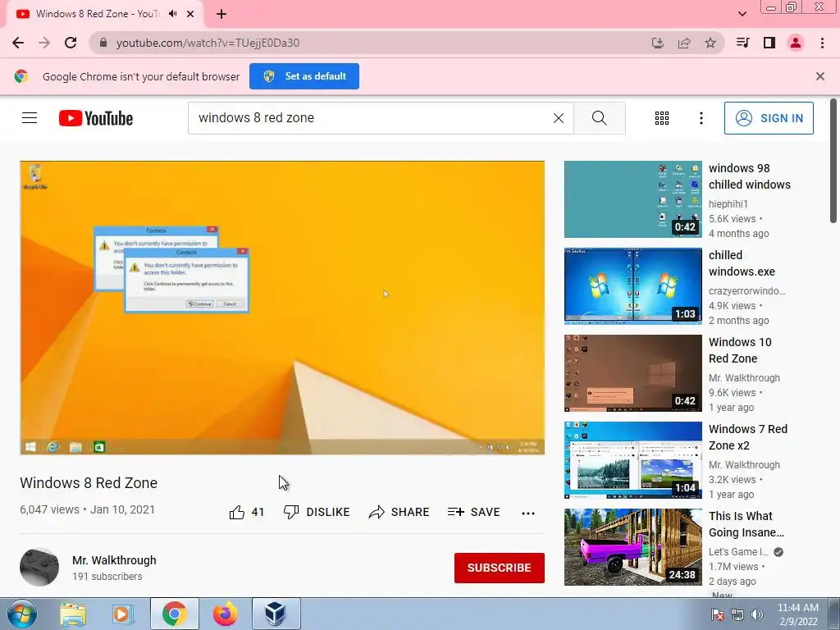
Task: Click the Set as default button
Action: coord(304,76)
